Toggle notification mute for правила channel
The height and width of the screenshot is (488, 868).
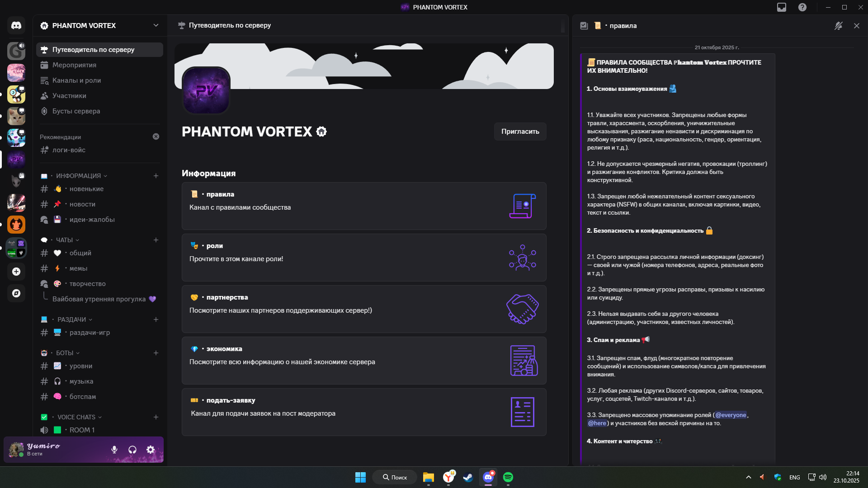point(839,26)
